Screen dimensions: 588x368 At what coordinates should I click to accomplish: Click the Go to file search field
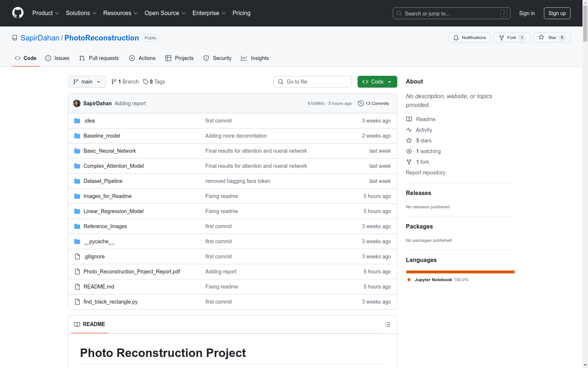pos(312,82)
